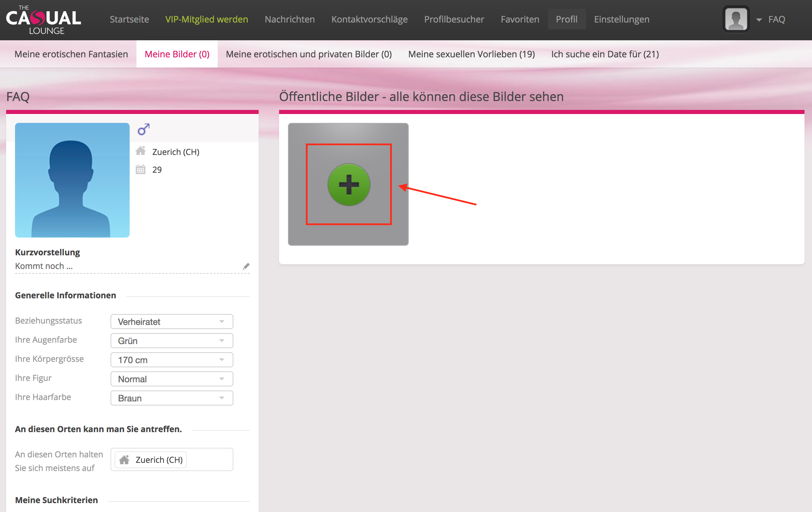812x512 pixels.
Task: Open the Ihre Haarfarbe dropdown
Action: pyautogui.click(x=172, y=398)
